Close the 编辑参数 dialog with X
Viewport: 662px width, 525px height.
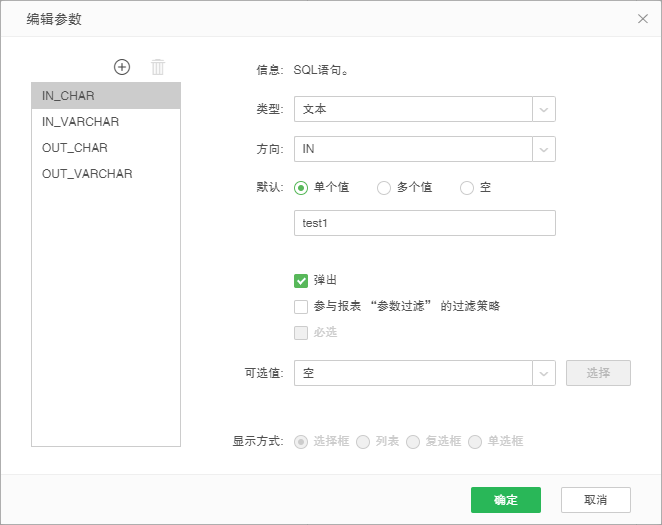642,18
